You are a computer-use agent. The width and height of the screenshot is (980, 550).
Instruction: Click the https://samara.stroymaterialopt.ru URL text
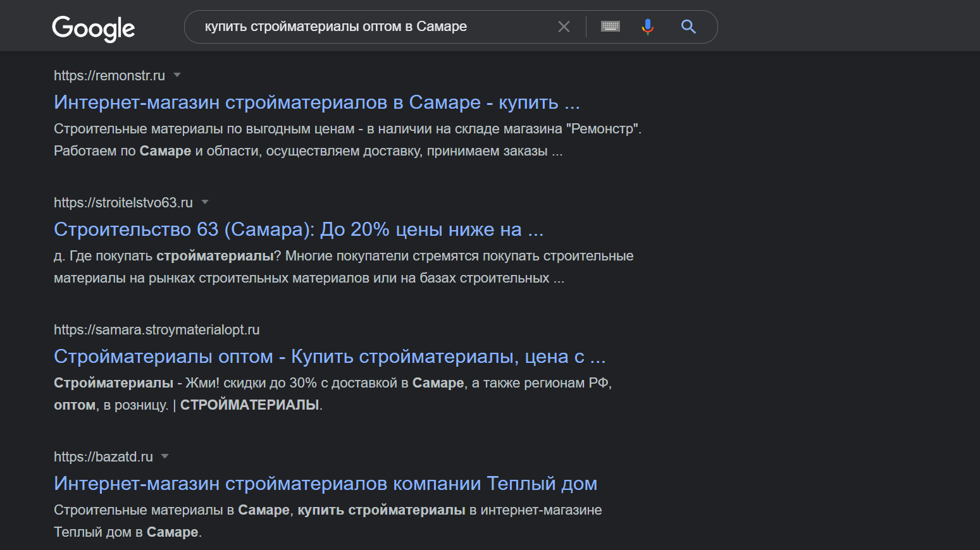[x=157, y=330]
